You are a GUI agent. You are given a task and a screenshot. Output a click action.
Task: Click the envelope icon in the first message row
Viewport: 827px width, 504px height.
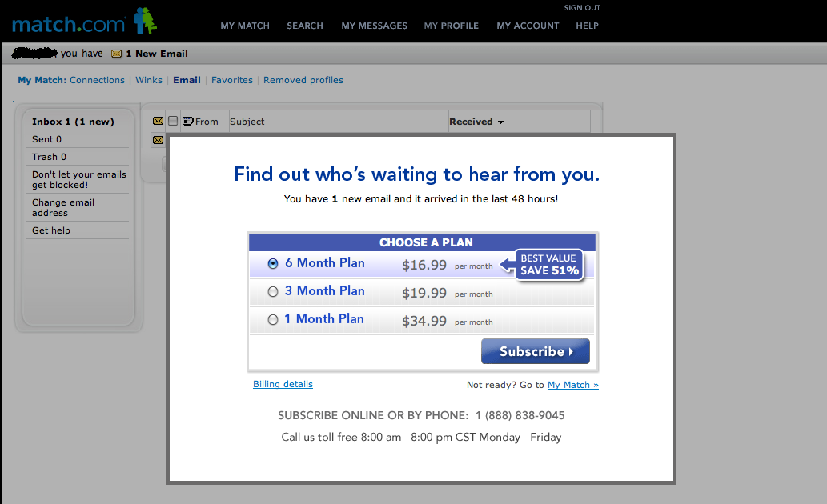point(158,140)
